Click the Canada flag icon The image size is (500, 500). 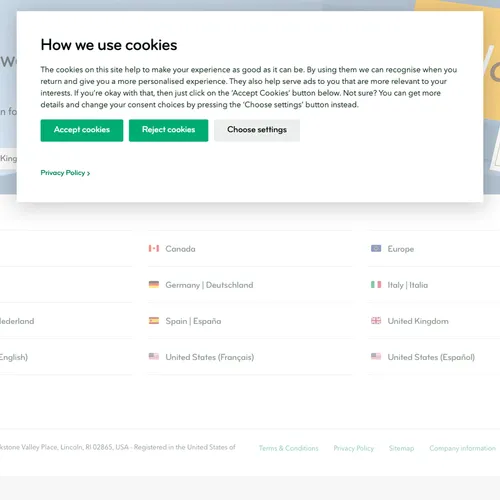coord(154,248)
